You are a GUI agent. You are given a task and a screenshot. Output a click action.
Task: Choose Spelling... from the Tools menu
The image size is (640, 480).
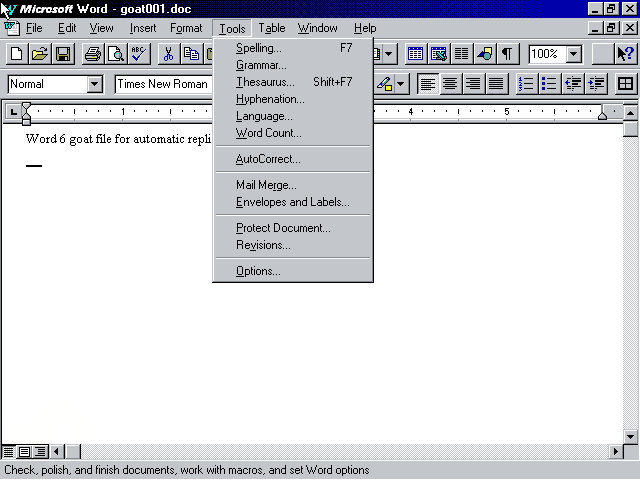click(x=293, y=48)
